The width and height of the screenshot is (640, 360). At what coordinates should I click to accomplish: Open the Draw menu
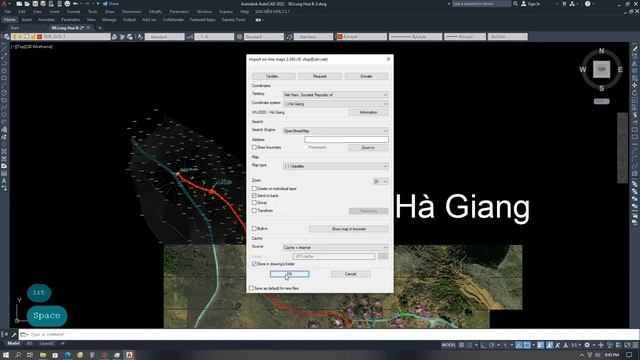tap(109, 11)
